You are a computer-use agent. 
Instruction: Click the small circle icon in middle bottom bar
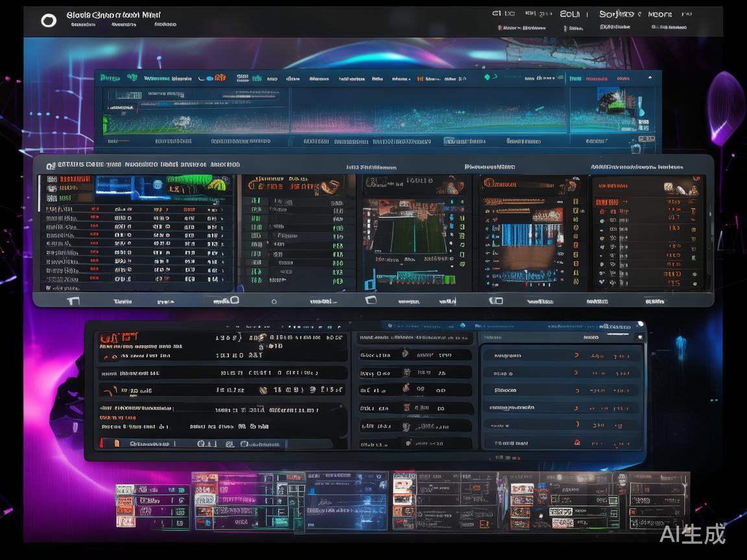coord(274,301)
